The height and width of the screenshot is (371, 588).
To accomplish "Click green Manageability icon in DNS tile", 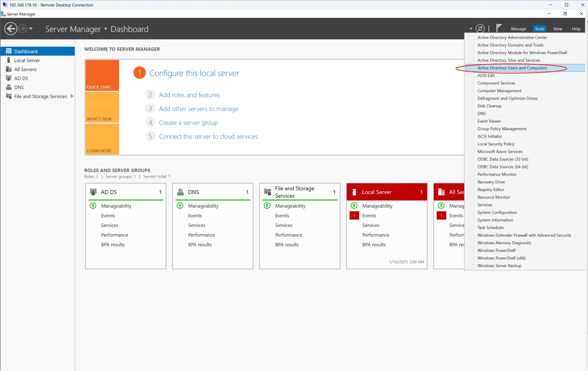I will click(x=180, y=205).
